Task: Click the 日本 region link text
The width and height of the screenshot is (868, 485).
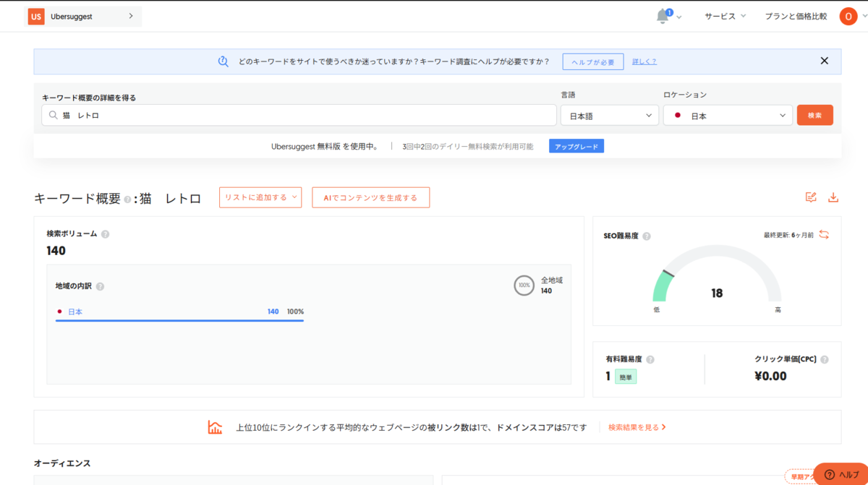Action: tap(75, 312)
